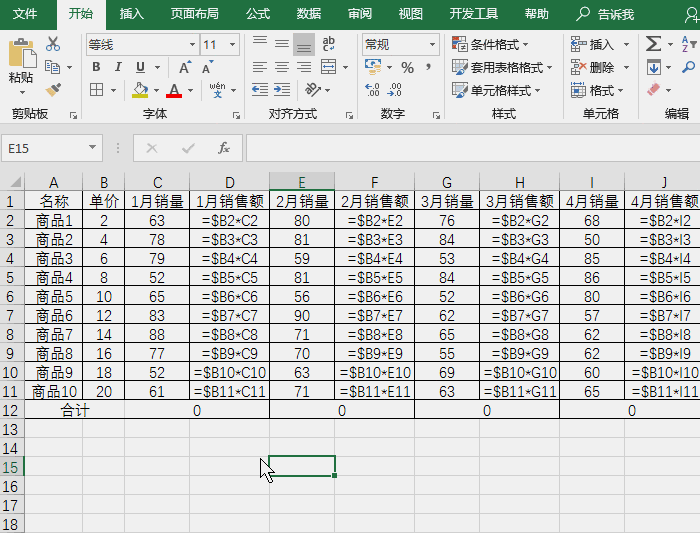Click the accounting number format icon
Image resolution: width=700 pixels, height=533 pixels.
point(373,67)
